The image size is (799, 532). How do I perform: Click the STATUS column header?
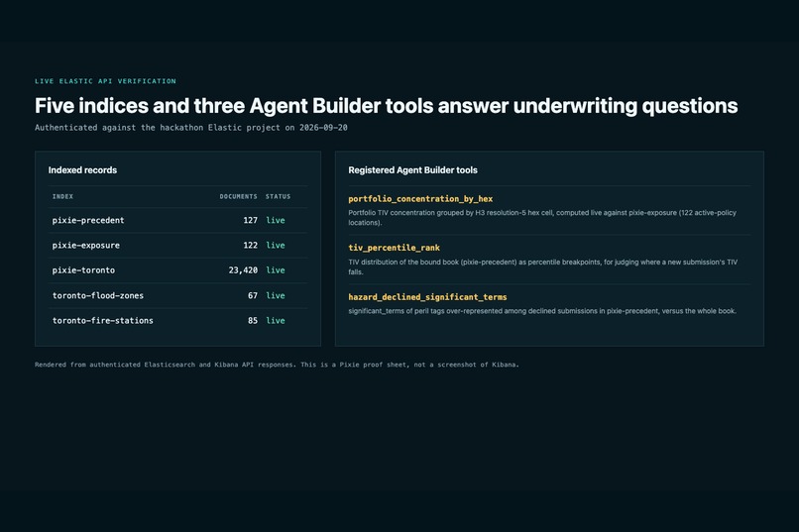coord(279,196)
